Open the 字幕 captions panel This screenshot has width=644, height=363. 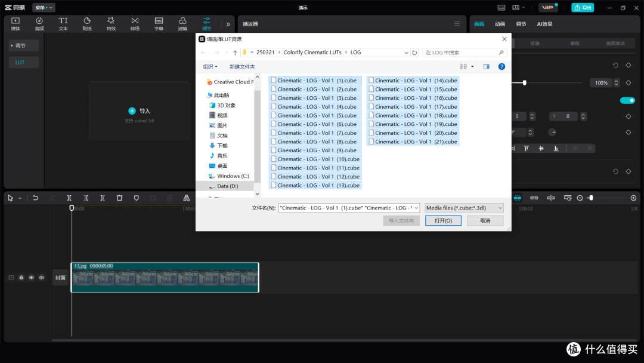click(x=159, y=24)
